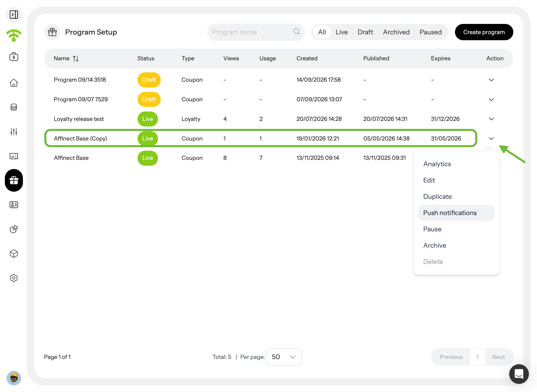537x392 pixels.
Task: Expand actions for Program 09/14 3518
Action: 491,80
